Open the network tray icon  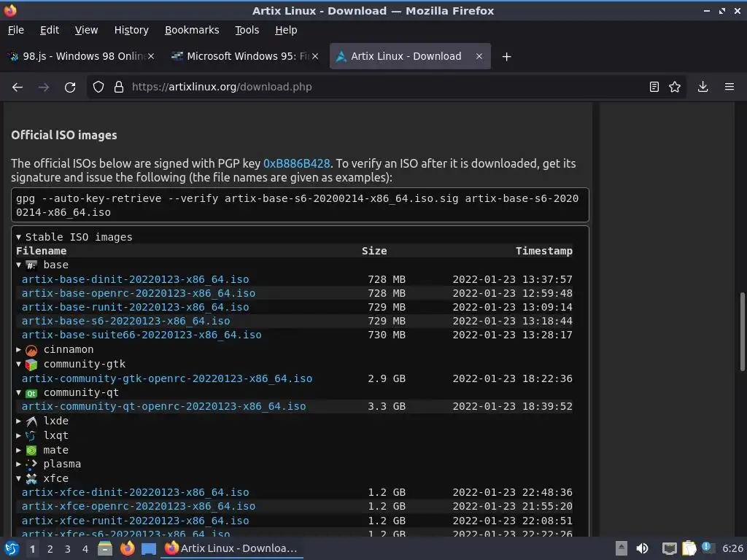click(670, 548)
